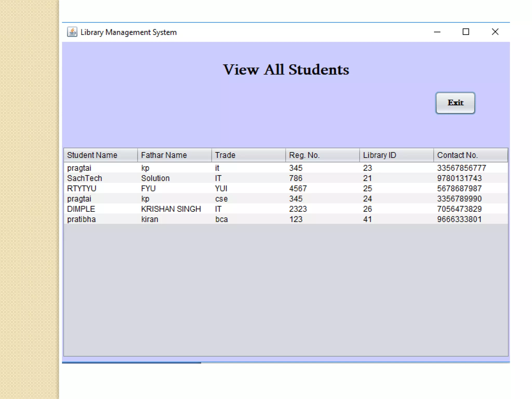Select the RTYTYU student row
The image size is (532, 399).
pyautogui.click(x=82, y=188)
